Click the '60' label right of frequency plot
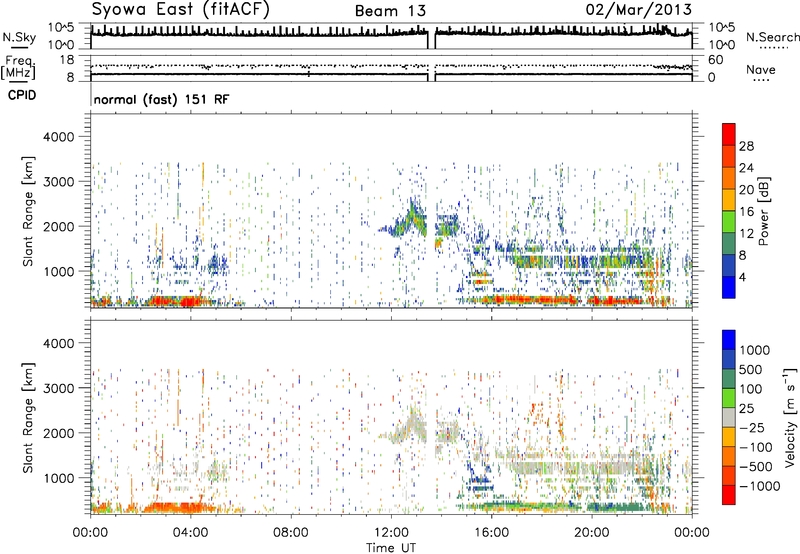This screenshot has height=554, width=800. 716,60
